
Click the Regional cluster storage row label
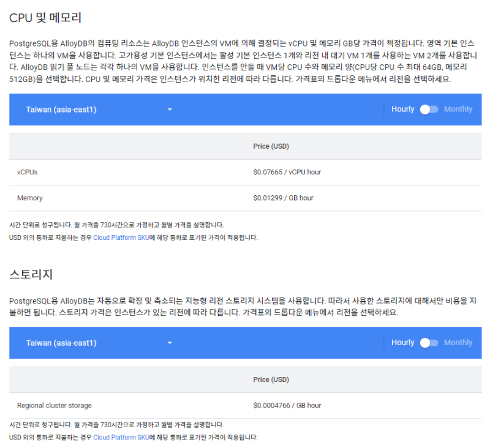click(55, 405)
